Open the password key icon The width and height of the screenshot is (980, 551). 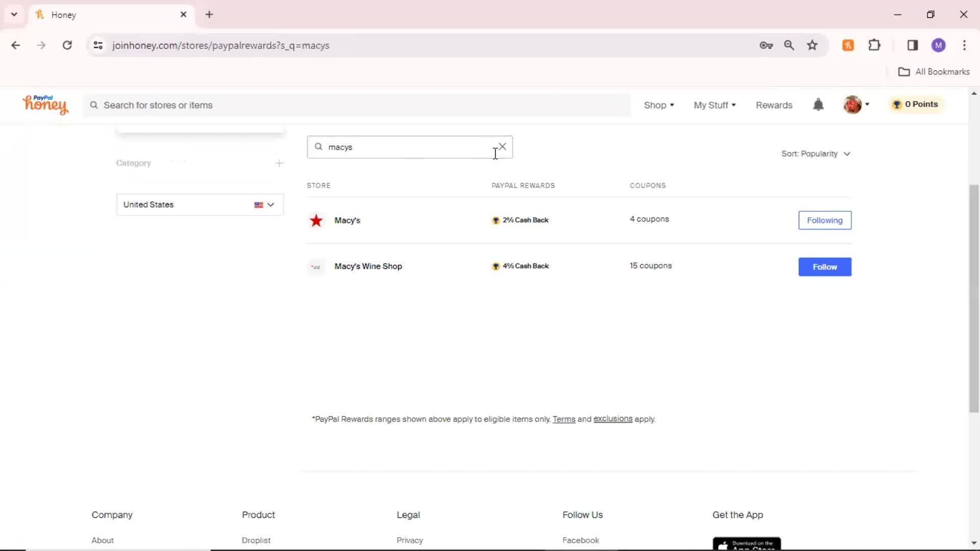(x=766, y=45)
